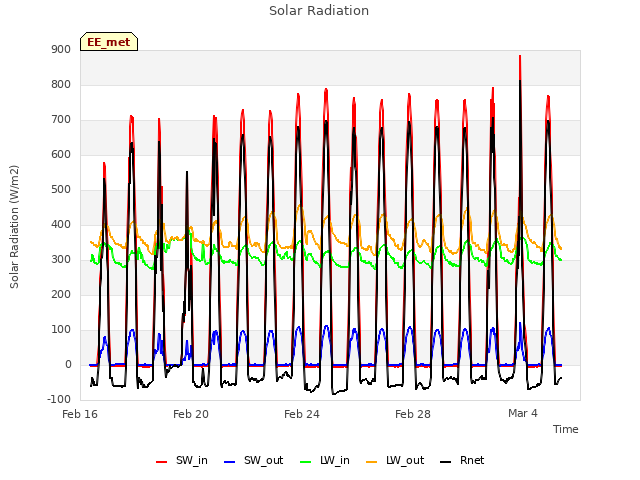
Task: Click the 200 y-axis tick label
Action: coord(61,295)
